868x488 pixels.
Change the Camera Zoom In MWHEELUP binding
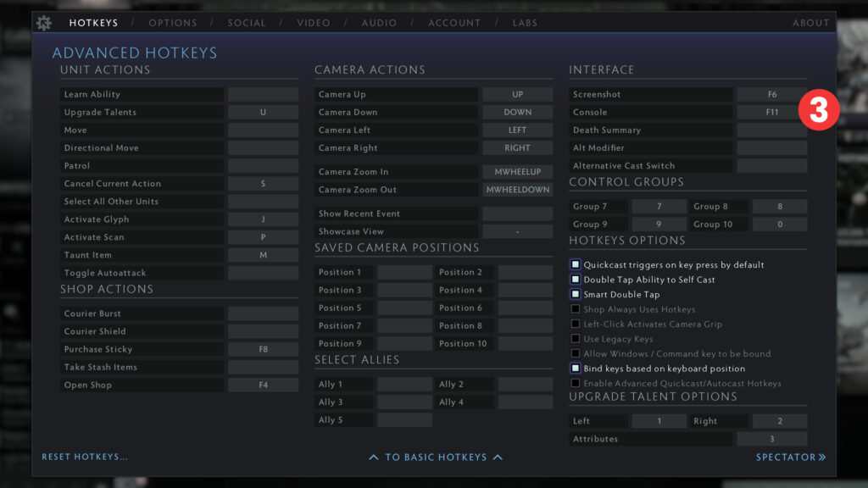click(x=517, y=172)
